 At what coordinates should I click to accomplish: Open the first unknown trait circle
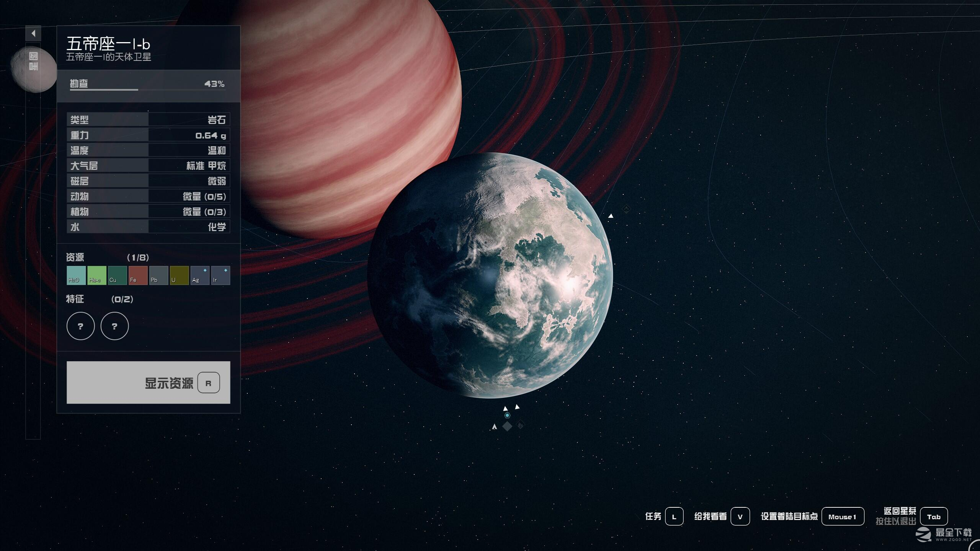[x=80, y=326]
